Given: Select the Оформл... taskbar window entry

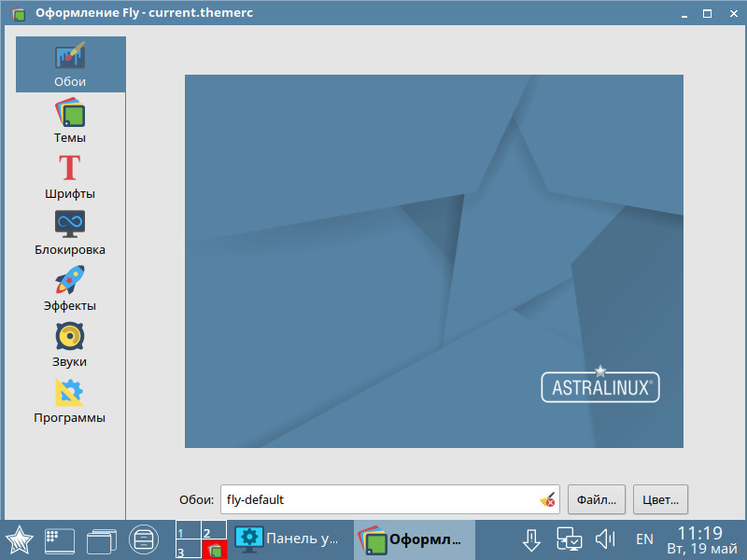Looking at the screenshot, I should [415, 540].
